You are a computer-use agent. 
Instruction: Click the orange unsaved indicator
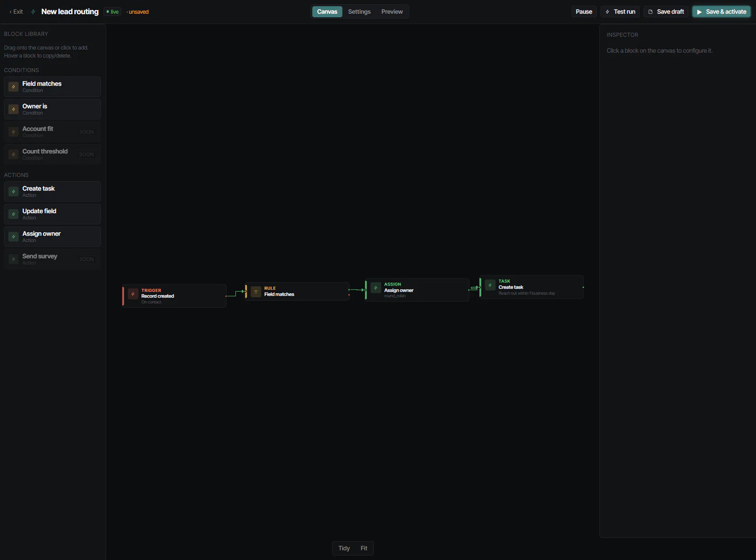point(138,12)
